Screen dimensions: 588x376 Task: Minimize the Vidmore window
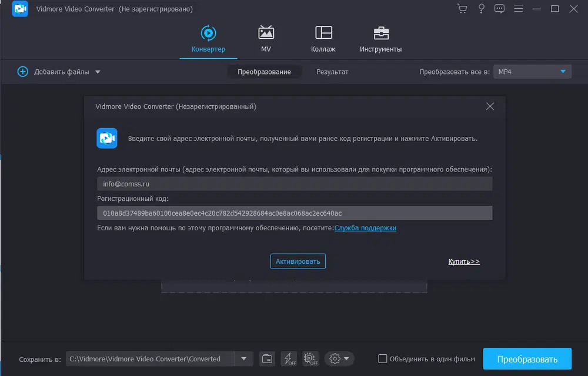[x=537, y=9]
